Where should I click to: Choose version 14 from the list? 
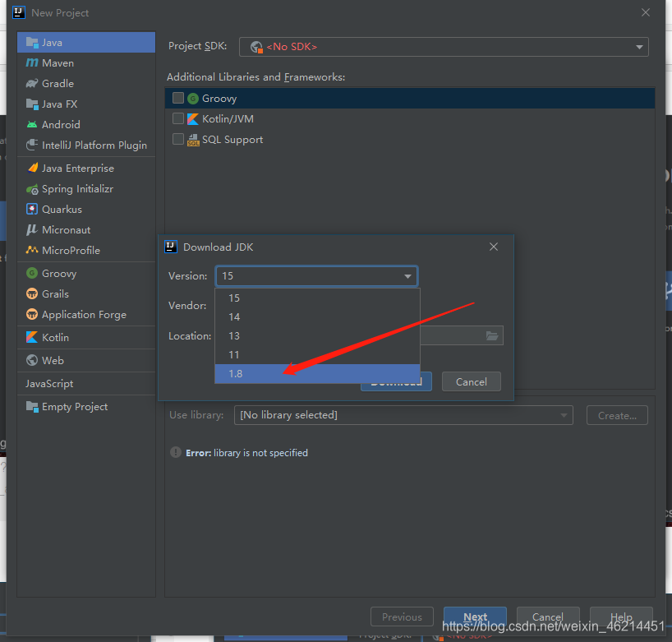tap(317, 317)
